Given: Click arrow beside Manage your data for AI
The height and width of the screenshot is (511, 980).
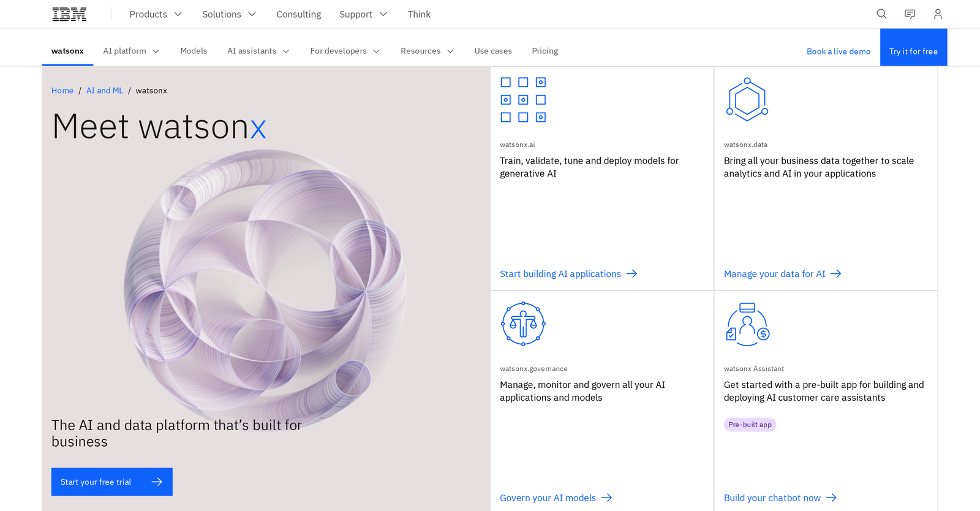Looking at the screenshot, I should tap(836, 274).
